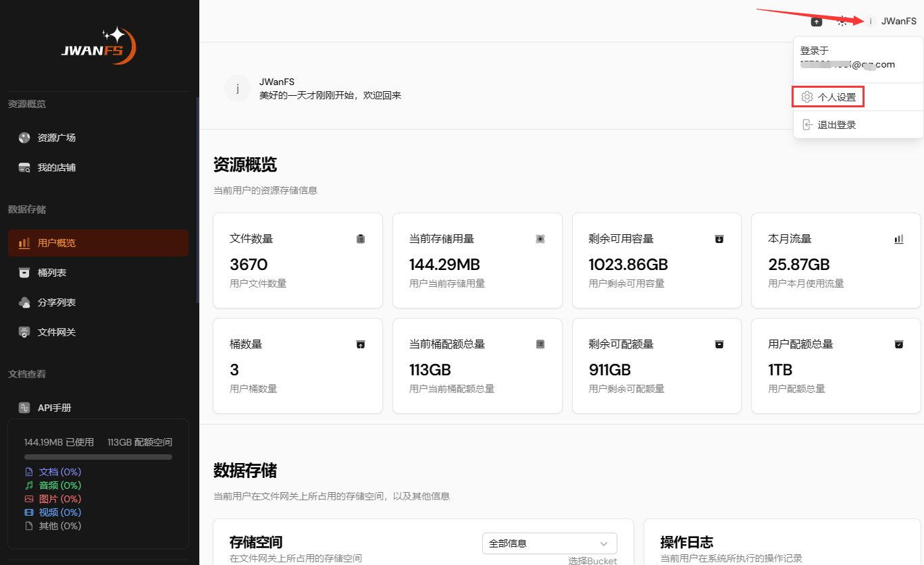Click the 存储空间 panel title
Screen dimensions: 924x565
pos(256,542)
